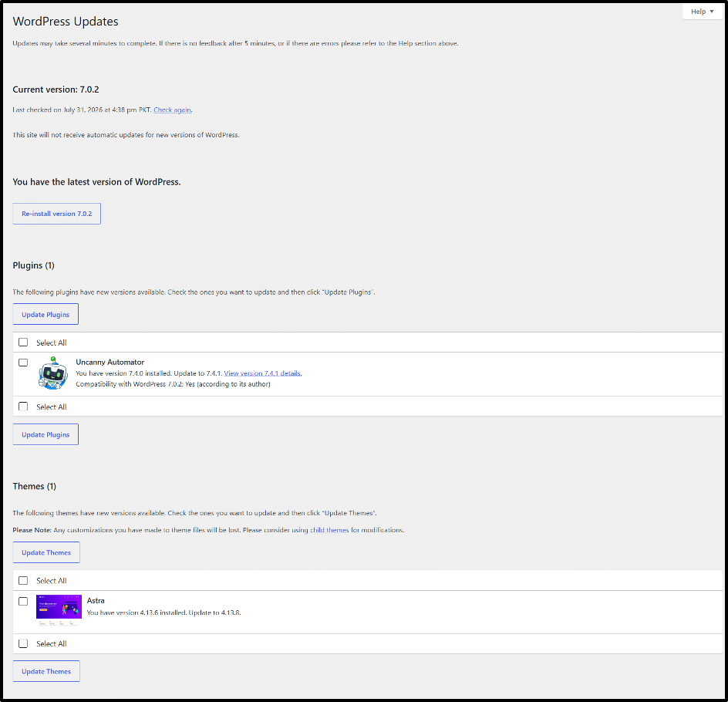728x702 pixels.
Task: Check the Astra theme checkbox
Action: point(23,601)
